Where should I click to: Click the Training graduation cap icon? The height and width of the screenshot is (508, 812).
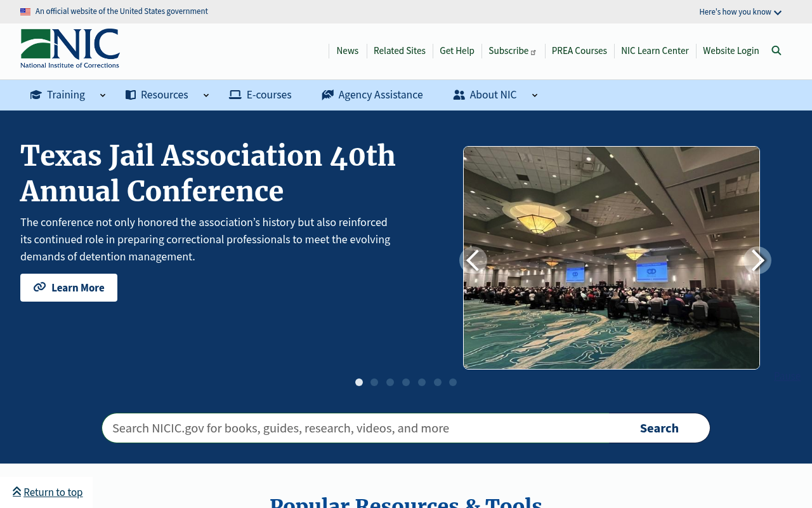pos(36,95)
